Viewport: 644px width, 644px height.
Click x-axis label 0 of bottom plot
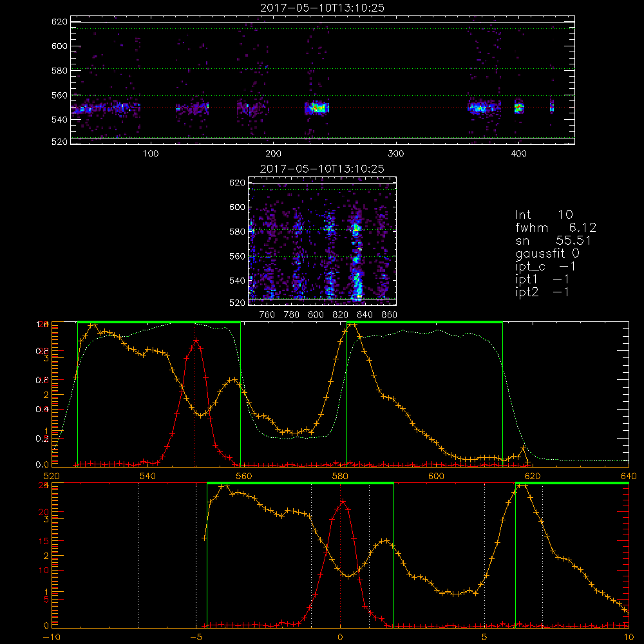(340, 638)
